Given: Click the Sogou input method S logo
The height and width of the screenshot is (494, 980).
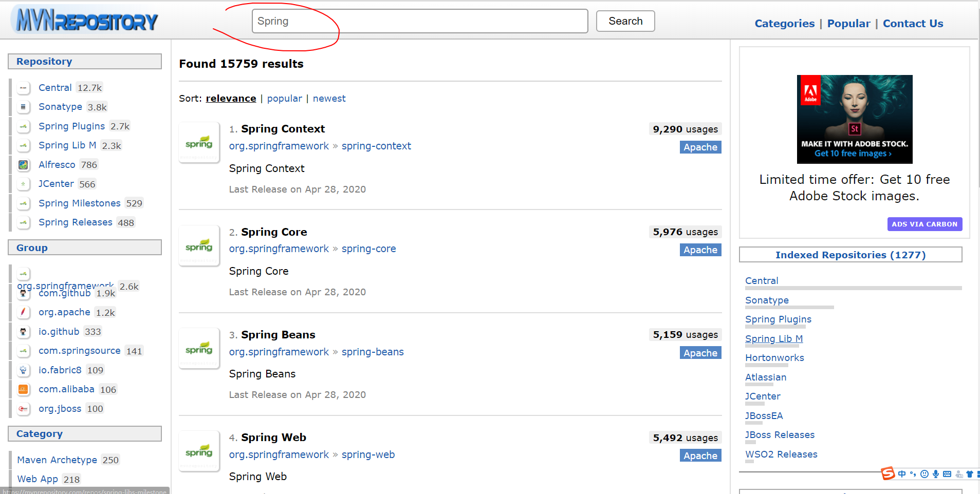Looking at the screenshot, I should pyautogui.click(x=888, y=473).
